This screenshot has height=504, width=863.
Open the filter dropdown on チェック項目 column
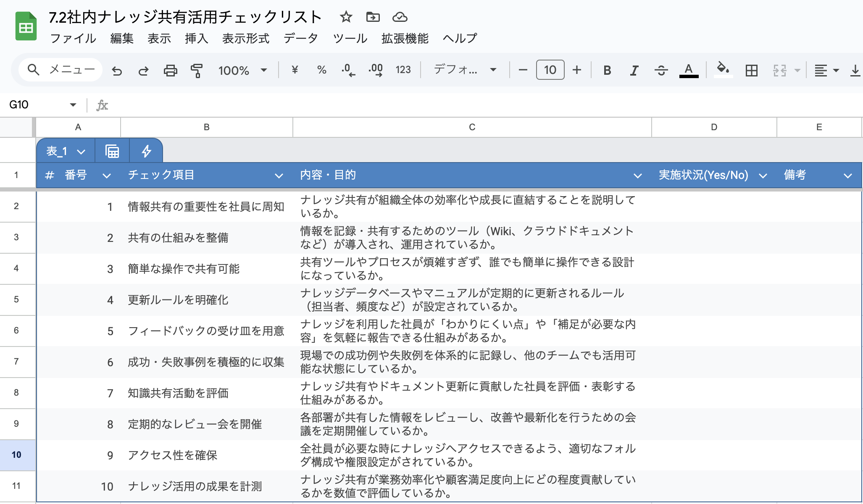pyautogui.click(x=279, y=175)
